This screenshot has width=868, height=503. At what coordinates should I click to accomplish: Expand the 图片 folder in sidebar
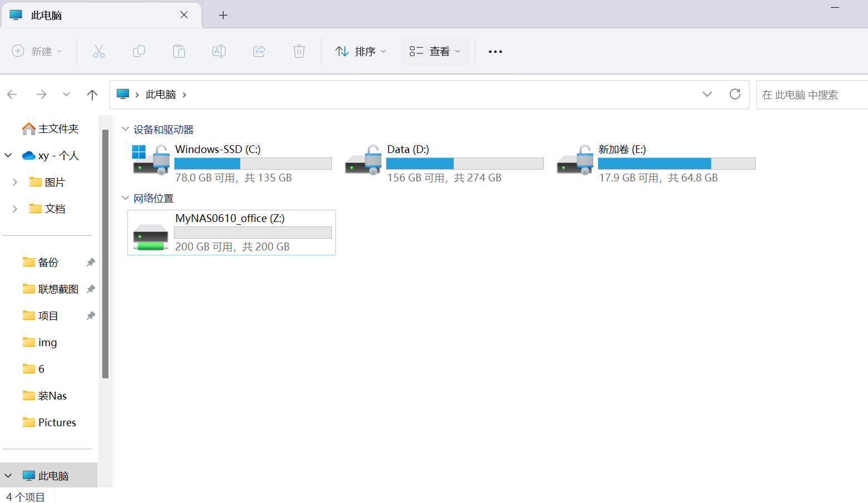15,182
